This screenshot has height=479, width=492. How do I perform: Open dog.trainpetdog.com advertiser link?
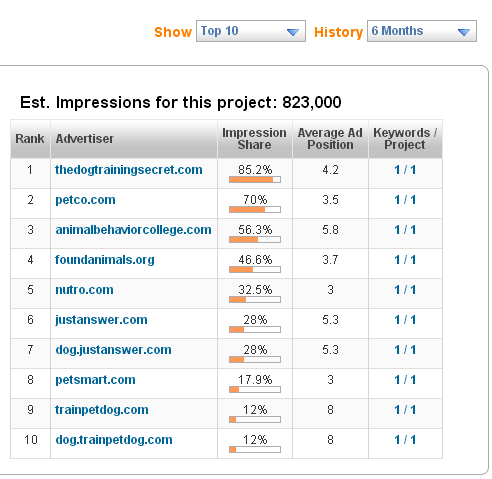click(114, 440)
